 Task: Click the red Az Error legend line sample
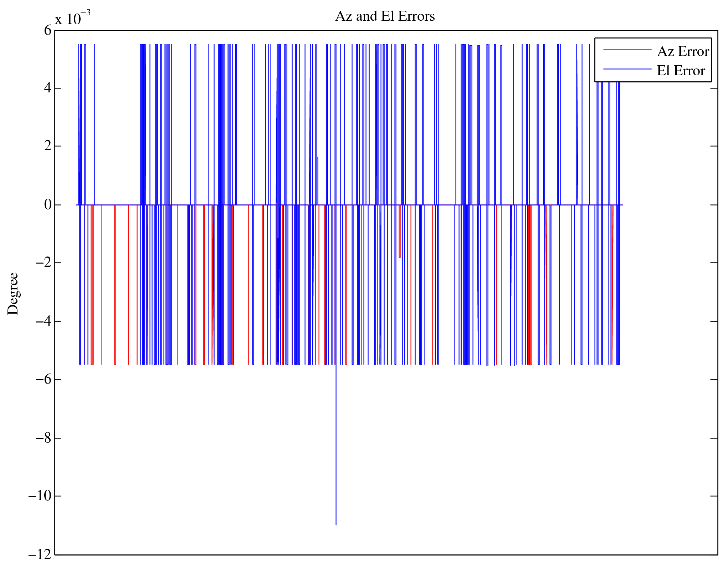627,50
